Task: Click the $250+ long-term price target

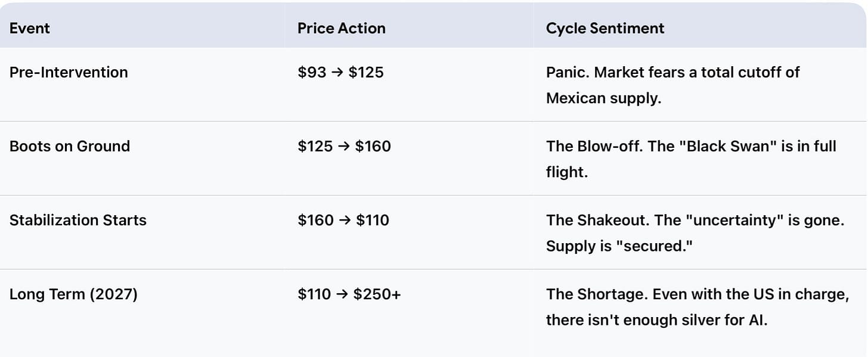Action: [377, 294]
